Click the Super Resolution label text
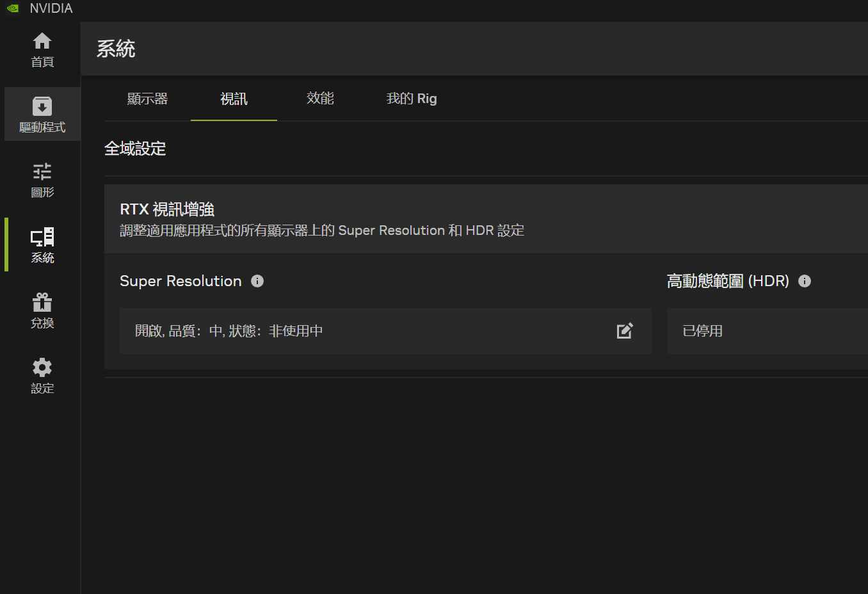 (x=181, y=281)
